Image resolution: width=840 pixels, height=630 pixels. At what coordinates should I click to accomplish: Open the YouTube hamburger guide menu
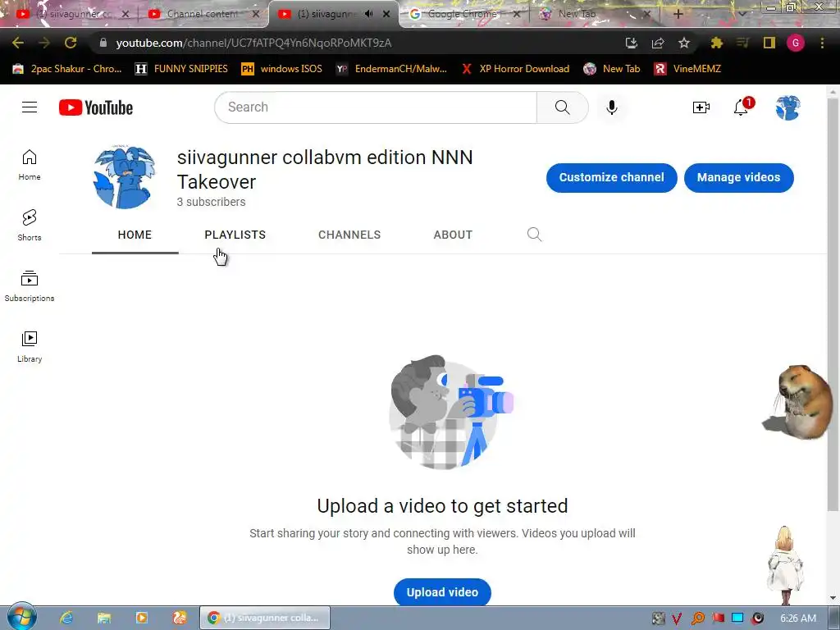click(30, 107)
